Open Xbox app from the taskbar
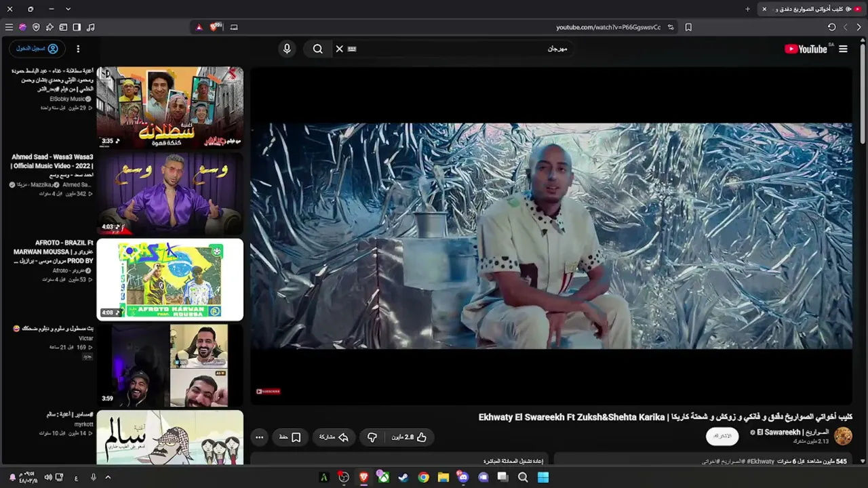868x488 pixels. pos(384,477)
